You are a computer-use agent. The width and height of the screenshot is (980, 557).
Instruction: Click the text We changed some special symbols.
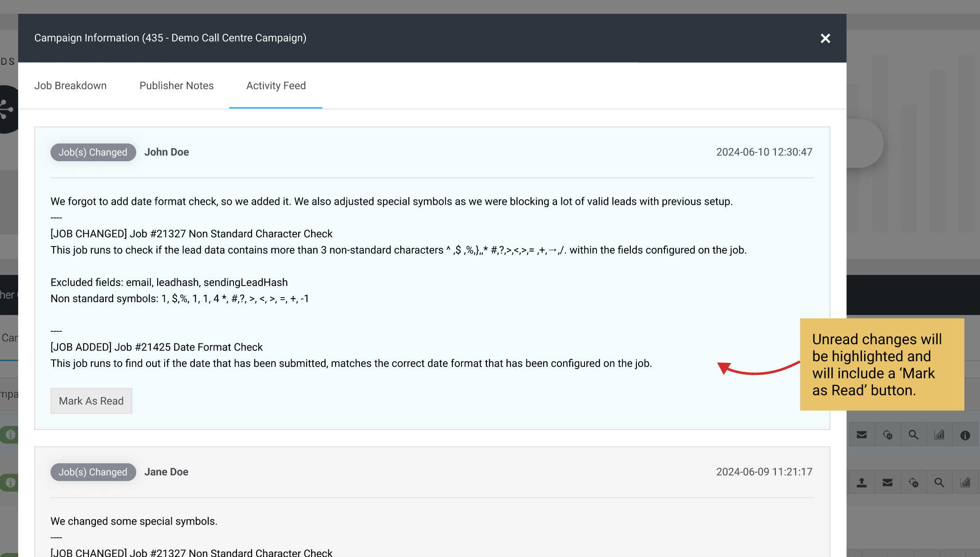pos(134,521)
